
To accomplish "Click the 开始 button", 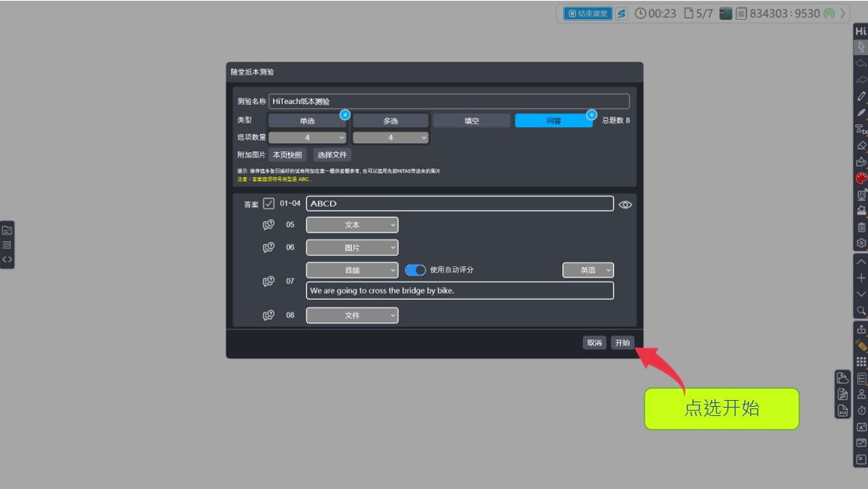I will (x=622, y=343).
